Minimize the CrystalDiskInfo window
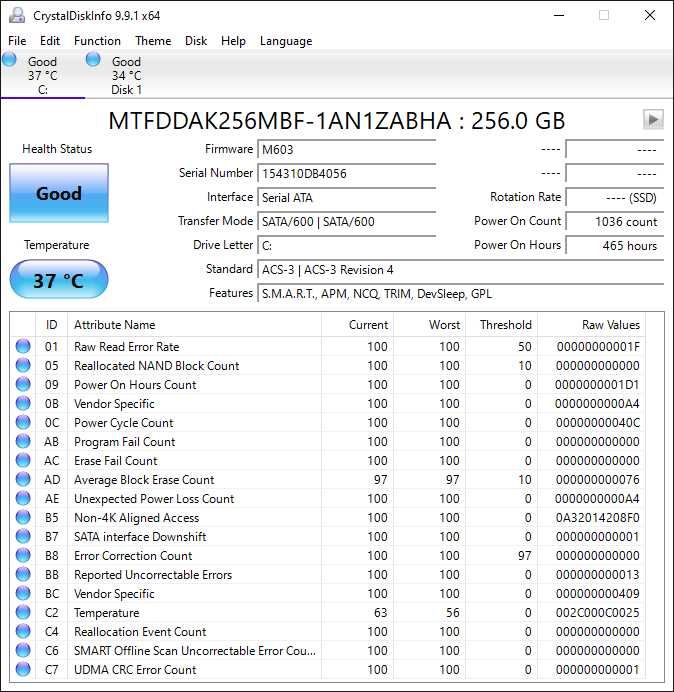 pyautogui.click(x=559, y=15)
